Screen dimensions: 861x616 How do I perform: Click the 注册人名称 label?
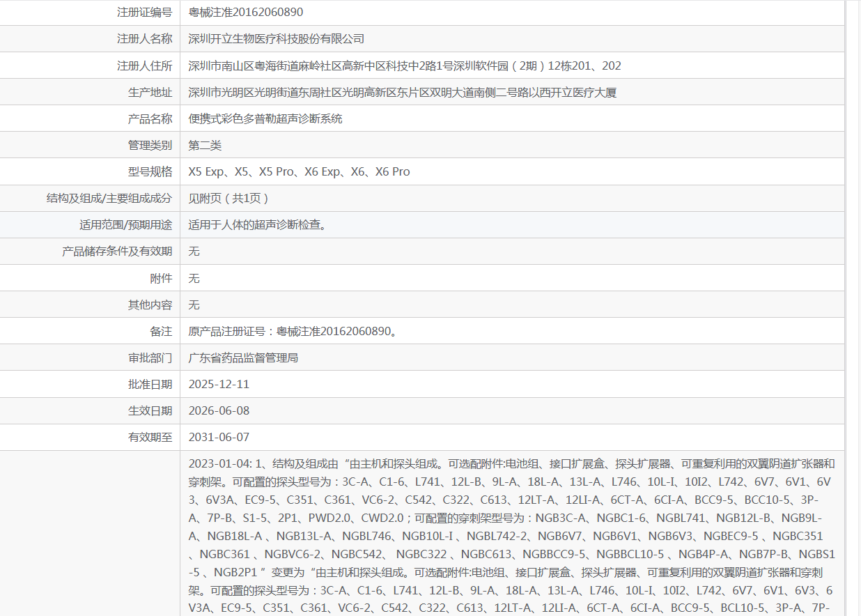click(144, 39)
